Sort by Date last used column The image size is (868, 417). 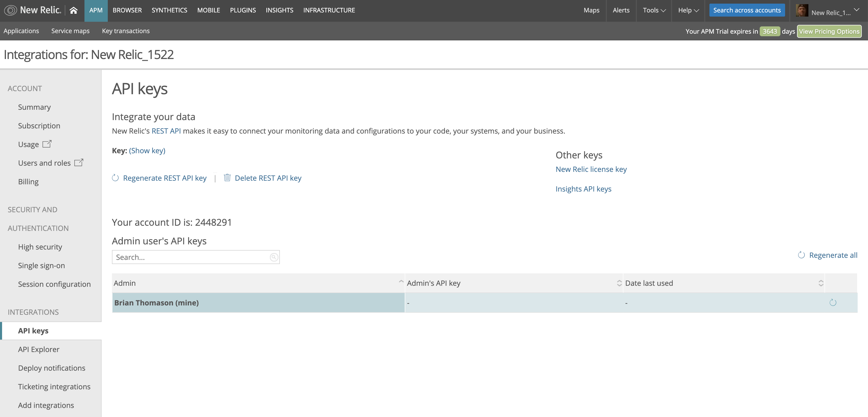(821, 283)
